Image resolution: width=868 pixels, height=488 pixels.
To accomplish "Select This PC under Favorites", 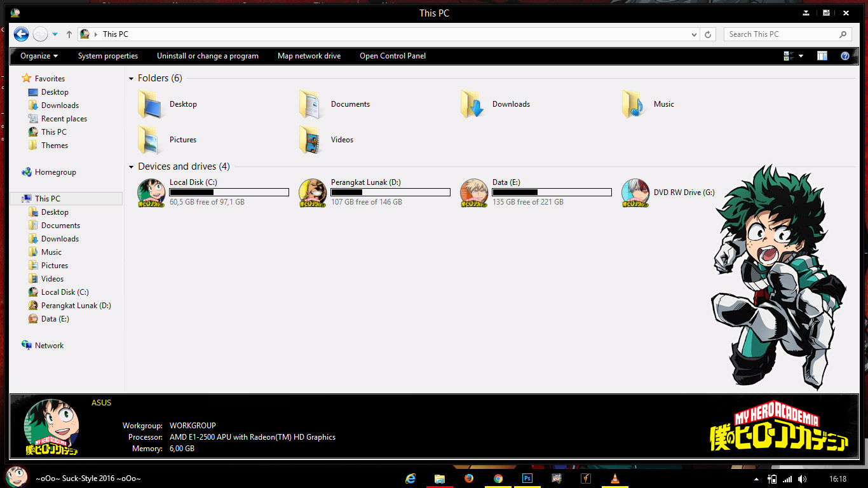I will click(x=54, y=132).
